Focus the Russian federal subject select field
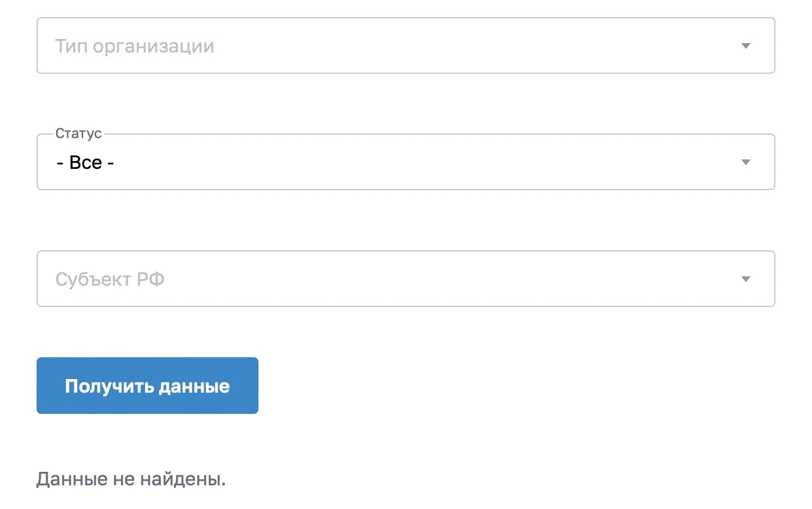The width and height of the screenshot is (812, 509). click(405, 279)
